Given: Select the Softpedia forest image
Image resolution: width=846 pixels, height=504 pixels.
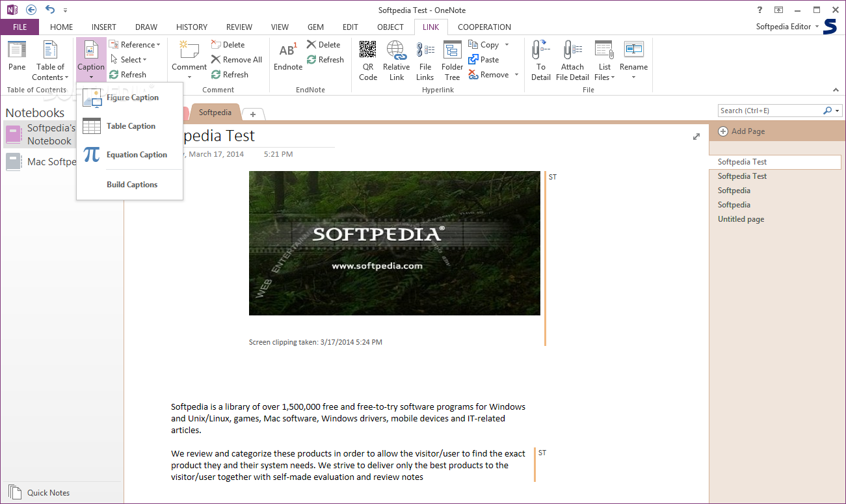Looking at the screenshot, I should click(395, 243).
